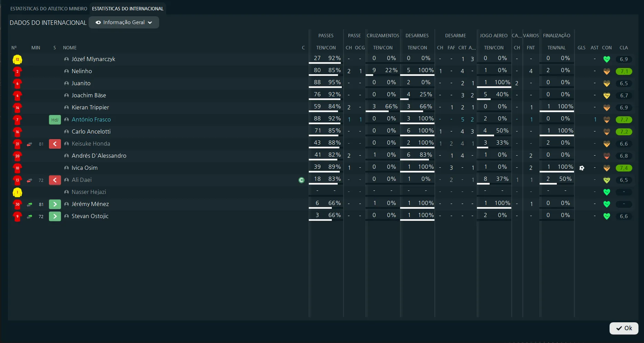Viewport: 644px width, 343px height.
Task: Click Ali Daei's condition heart icon
Action: point(607,180)
